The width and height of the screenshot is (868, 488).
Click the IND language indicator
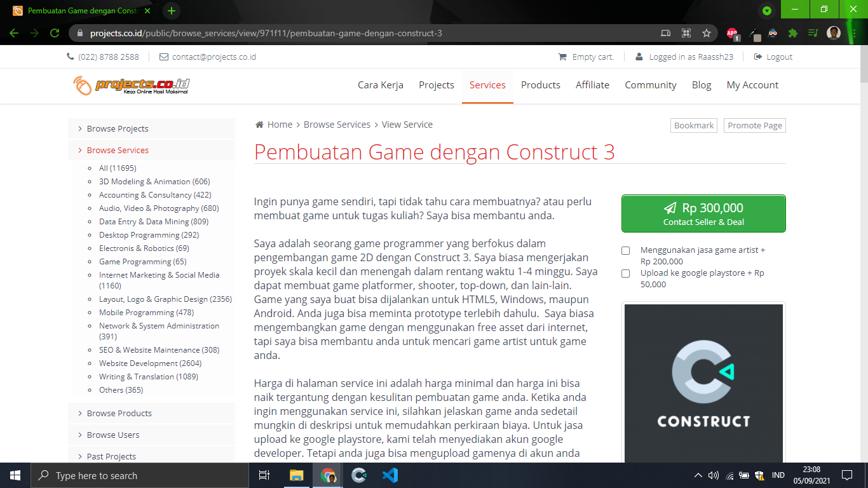click(x=778, y=475)
